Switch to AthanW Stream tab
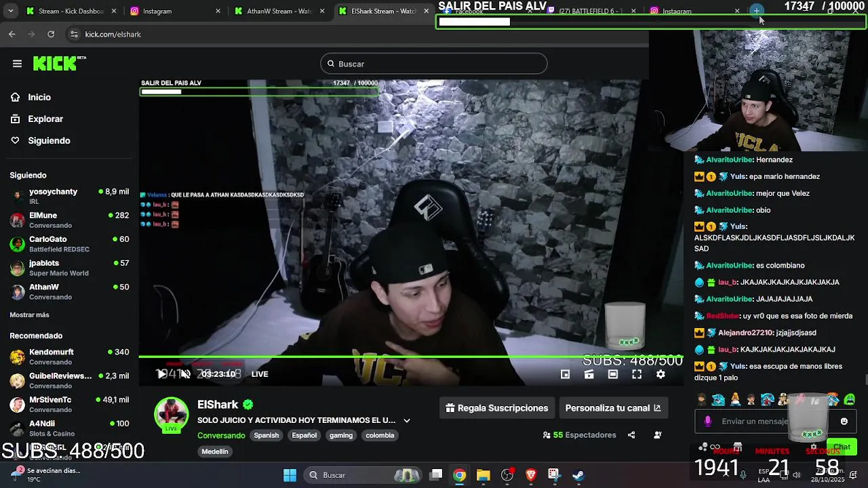This screenshot has height=488, width=868. (278, 11)
